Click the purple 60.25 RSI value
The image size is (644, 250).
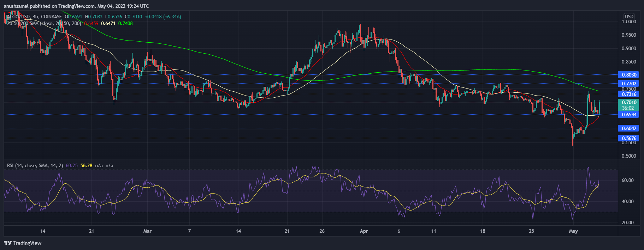(72, 165)
